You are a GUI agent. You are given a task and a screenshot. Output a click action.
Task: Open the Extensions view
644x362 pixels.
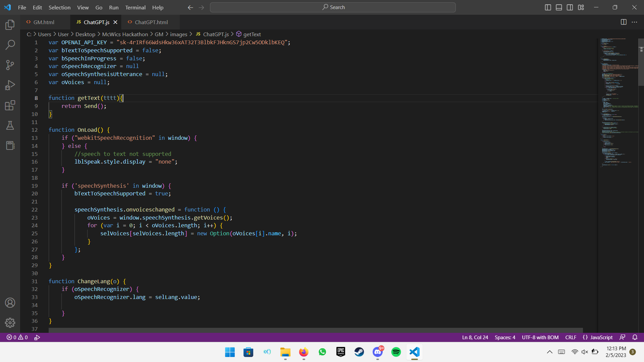(10, 105)
